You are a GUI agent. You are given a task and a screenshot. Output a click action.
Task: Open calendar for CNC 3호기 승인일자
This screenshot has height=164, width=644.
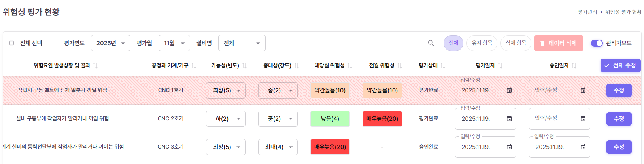(x=583, y=147)
